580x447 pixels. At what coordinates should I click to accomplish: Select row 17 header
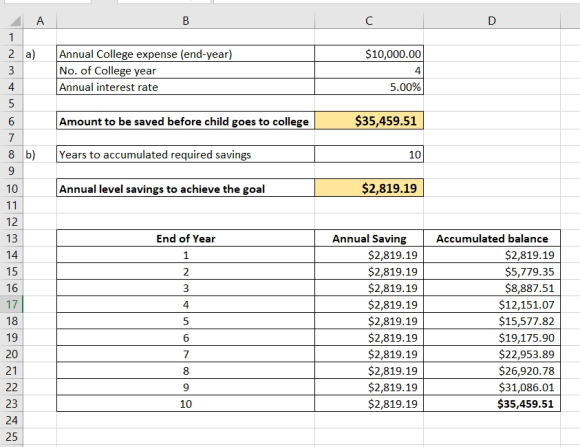[x=11, y=305]
